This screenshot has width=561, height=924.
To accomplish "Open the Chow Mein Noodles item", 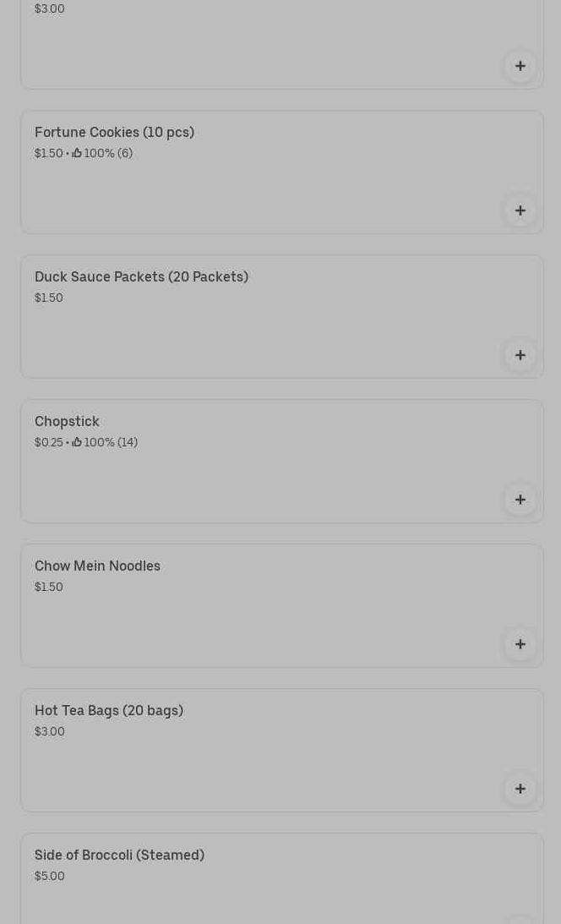I will click(97, 566).
